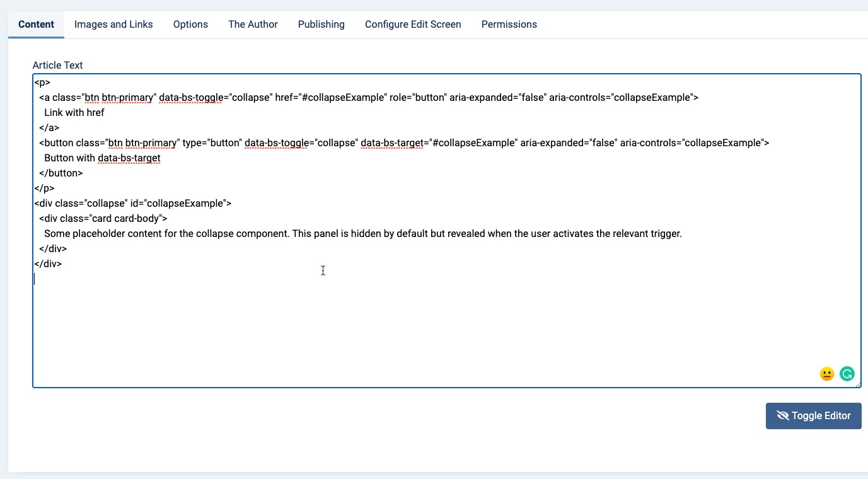Click the yellow emoji face icon
The height and width of the screenshot is (479, 868).
point(827,374)
